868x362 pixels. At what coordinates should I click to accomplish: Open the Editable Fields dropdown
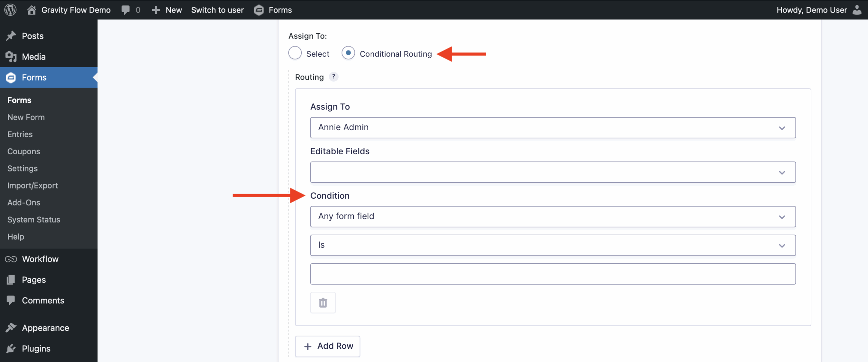click(x=553, y=172)
